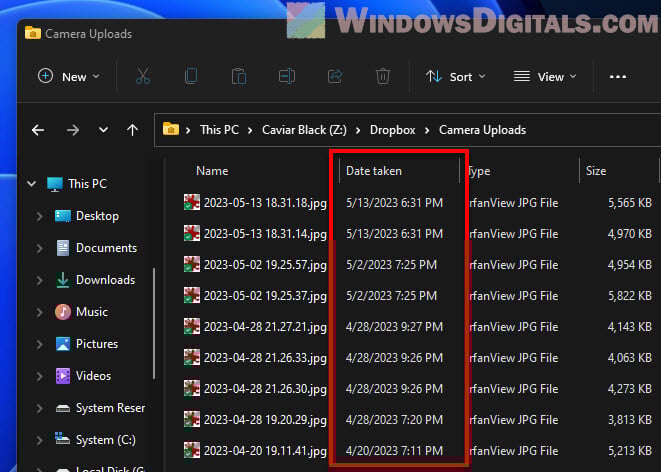Click the Paste clipboard icon
The image size is (661, 472).
(239, 76)
